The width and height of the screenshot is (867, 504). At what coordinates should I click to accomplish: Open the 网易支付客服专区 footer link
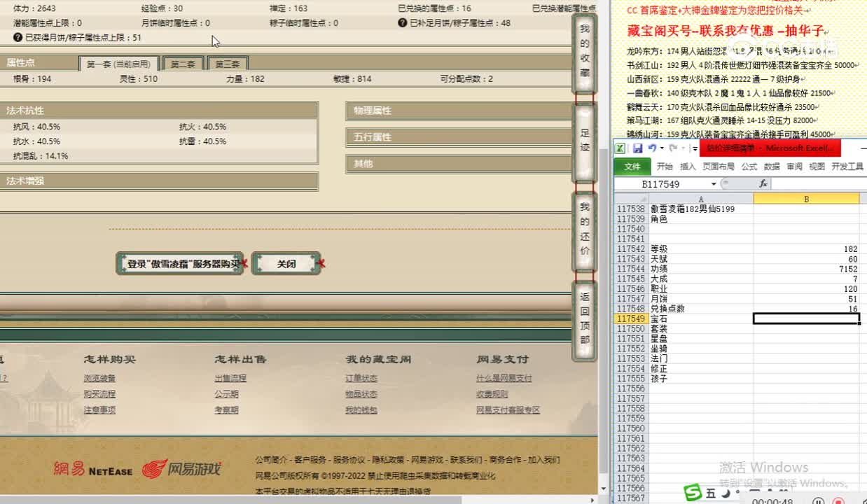pos(508,410)
